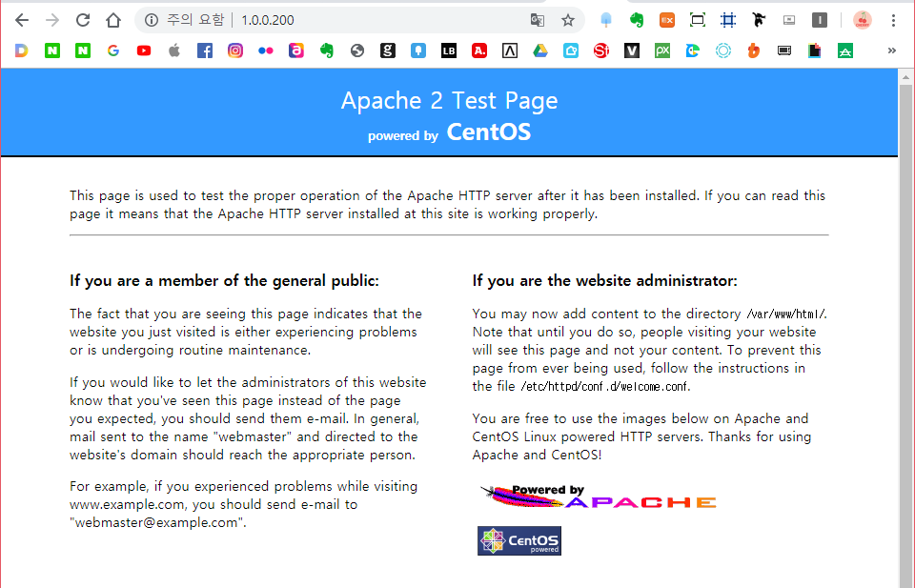Click the site info warning icon
Image resolution: width=915 pixels, height=588 pixels.
click(x=152, y=20)
